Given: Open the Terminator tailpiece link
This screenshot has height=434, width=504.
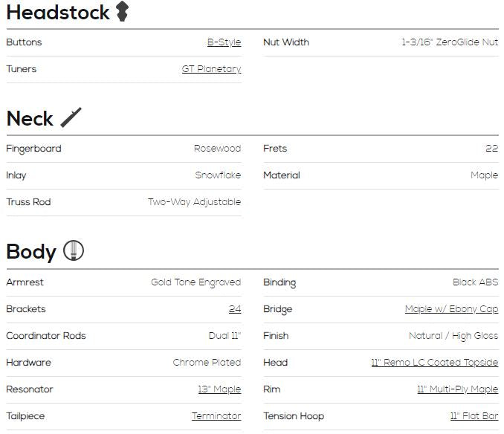Looking at the screenshot, I should (216, 415).
